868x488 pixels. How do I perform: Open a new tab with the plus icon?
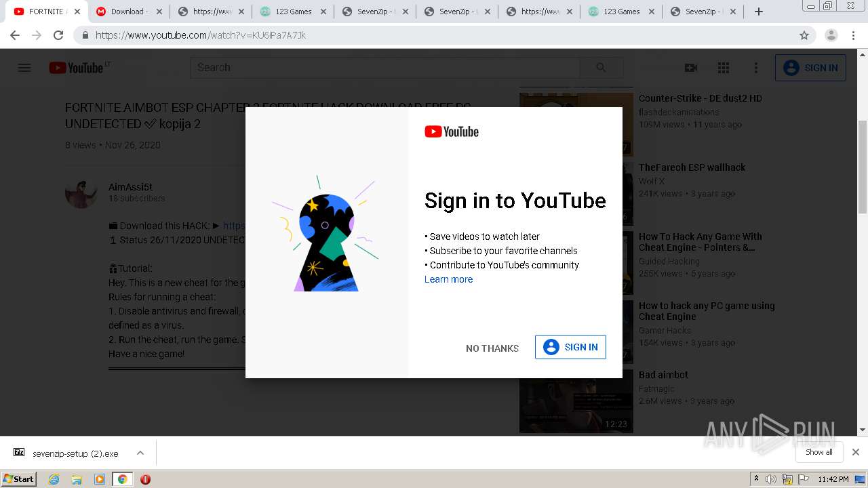coord(759,12)
